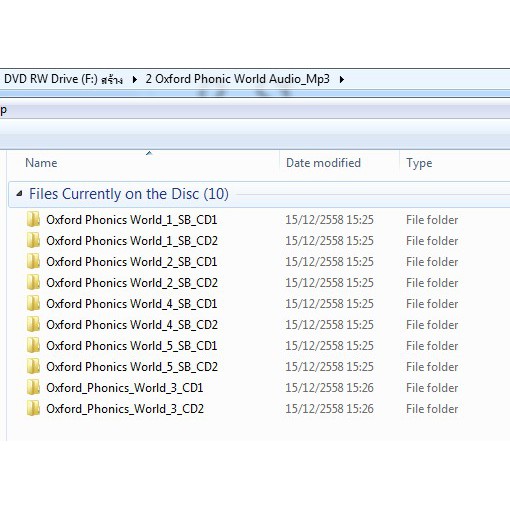510x510 pixels.
Task: Sort files by Date modified column
Action: pos(323,163)
